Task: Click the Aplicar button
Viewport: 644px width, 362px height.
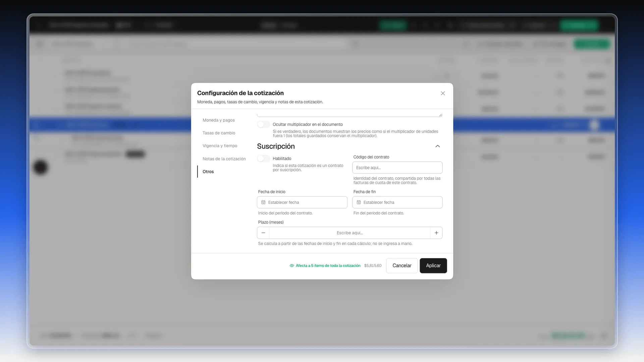Action: (433, 265)
